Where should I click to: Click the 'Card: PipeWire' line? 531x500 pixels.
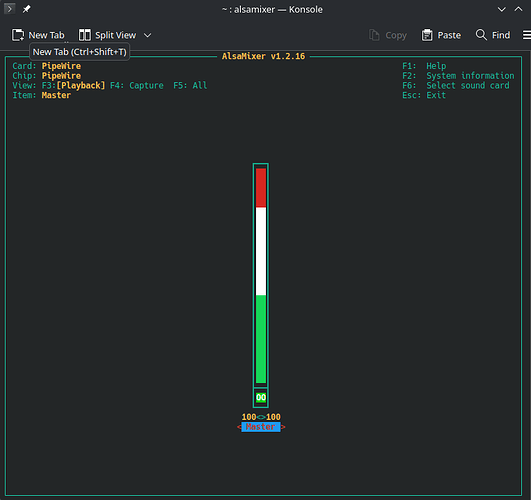47,66
